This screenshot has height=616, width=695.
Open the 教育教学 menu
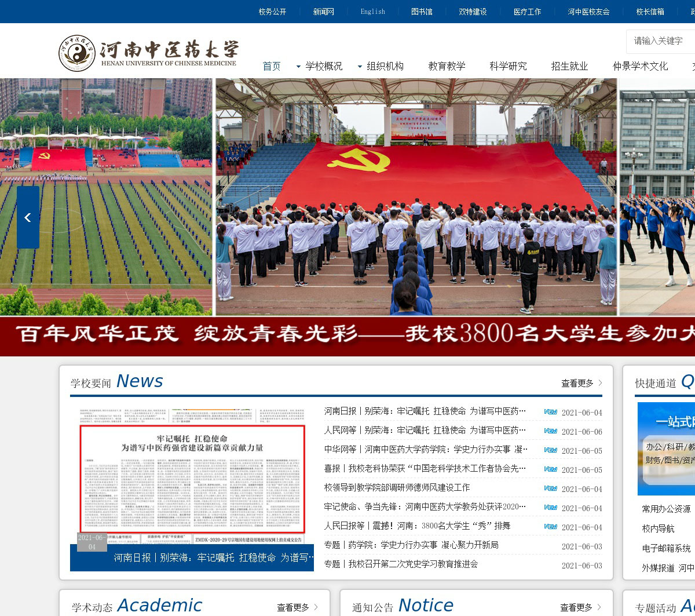coord(447,67)
